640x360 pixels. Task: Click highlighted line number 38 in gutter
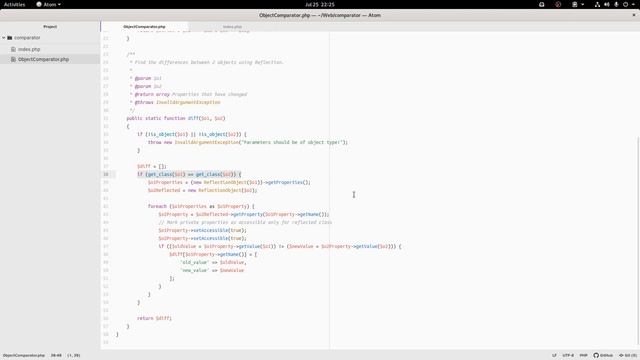tap(106, 174)
